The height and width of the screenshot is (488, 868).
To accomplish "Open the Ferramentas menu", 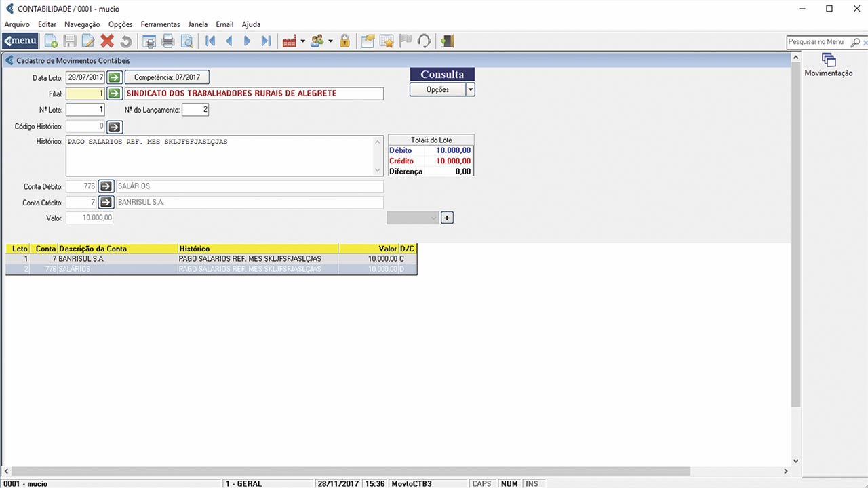I will pos(160,24).
